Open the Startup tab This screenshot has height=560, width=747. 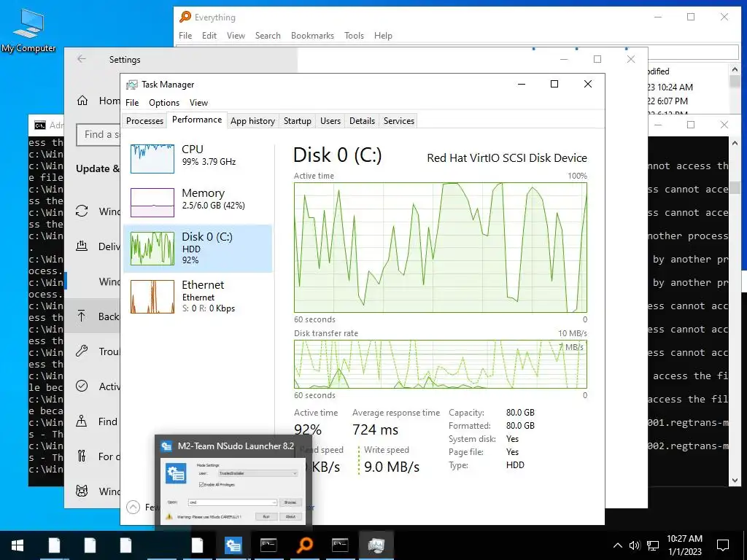pyautogui.click(x=298, y=121)
